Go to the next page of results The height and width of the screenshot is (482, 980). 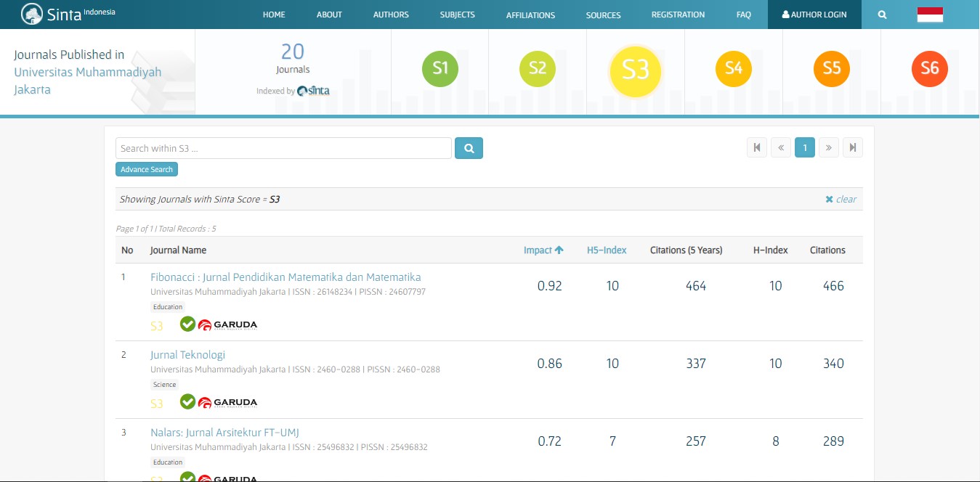(829, 148)
